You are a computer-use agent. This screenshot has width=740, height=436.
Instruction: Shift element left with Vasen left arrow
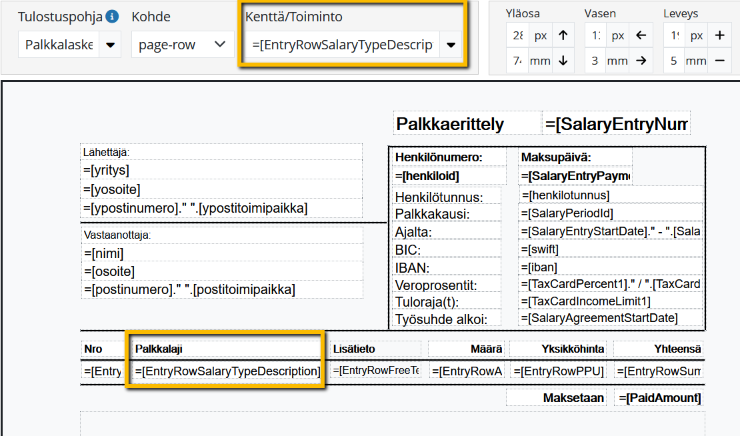pyautogui.click(x=642, y=35)
